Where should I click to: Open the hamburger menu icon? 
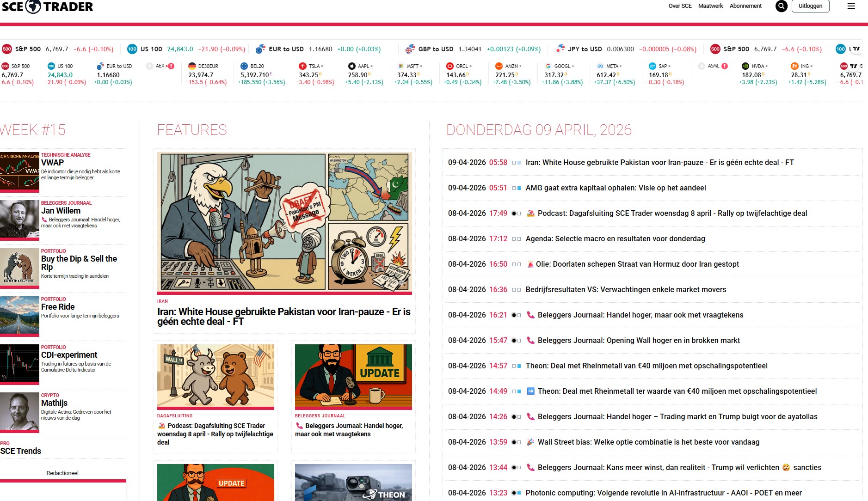point(851,6)
